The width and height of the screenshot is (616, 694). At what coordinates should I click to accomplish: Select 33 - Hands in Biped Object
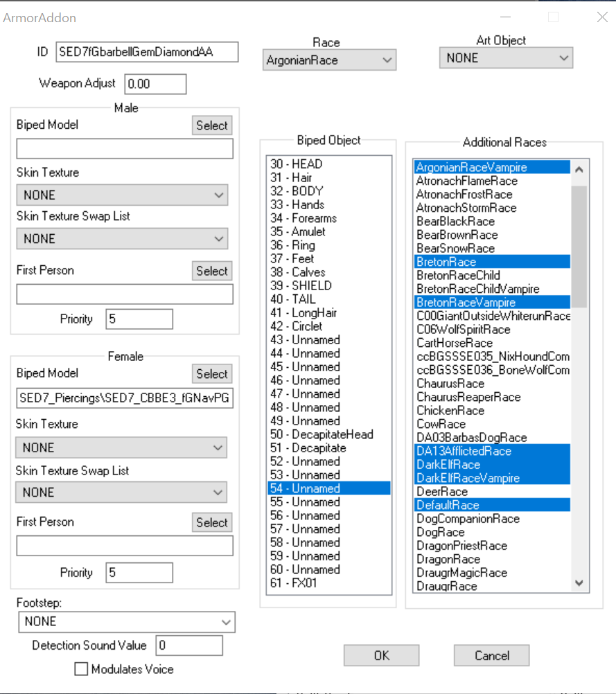tap(329, 204)
